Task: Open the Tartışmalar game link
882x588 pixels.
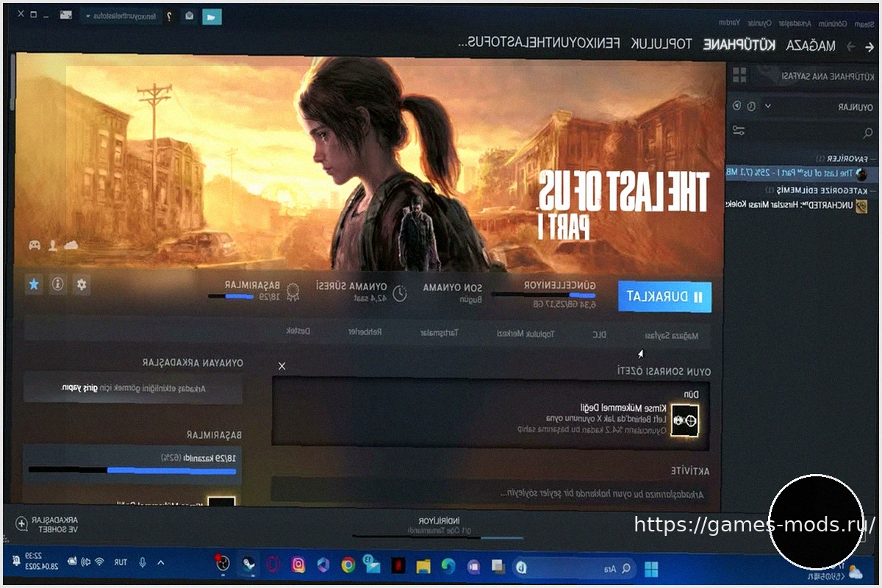Action: tap(439, 333)
